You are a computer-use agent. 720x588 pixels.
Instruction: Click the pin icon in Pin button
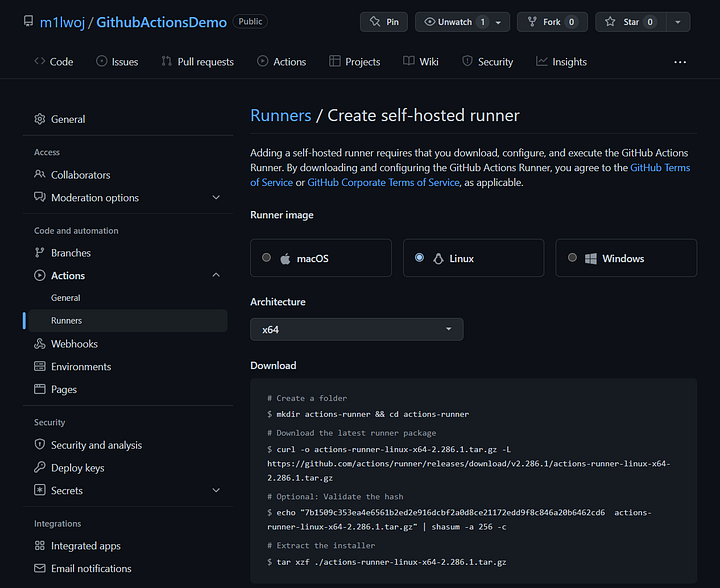click(375, 22)
